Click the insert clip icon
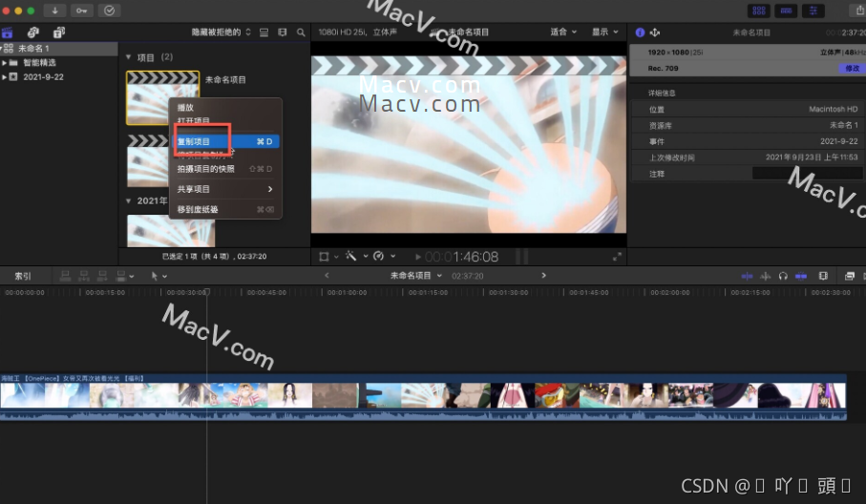The width and height of the screenshot is (866, 504). [84, 276]
